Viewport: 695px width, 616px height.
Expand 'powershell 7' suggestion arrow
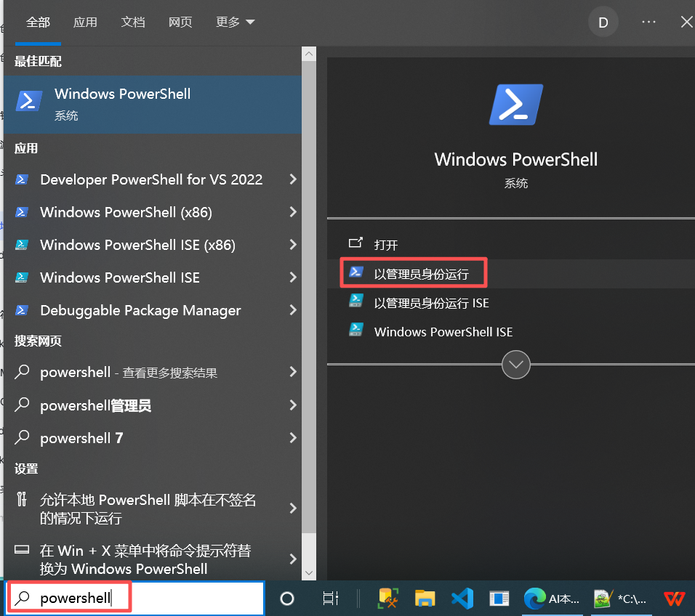pyautogui.click(x=293, y=437)
